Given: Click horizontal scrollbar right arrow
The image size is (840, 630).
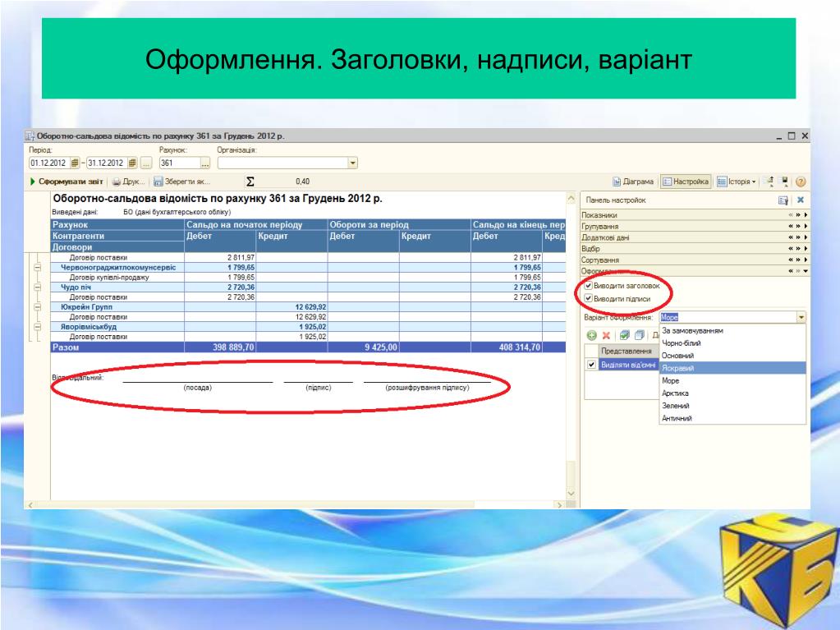Looking at the screenshot, I should tap(559, 504).
